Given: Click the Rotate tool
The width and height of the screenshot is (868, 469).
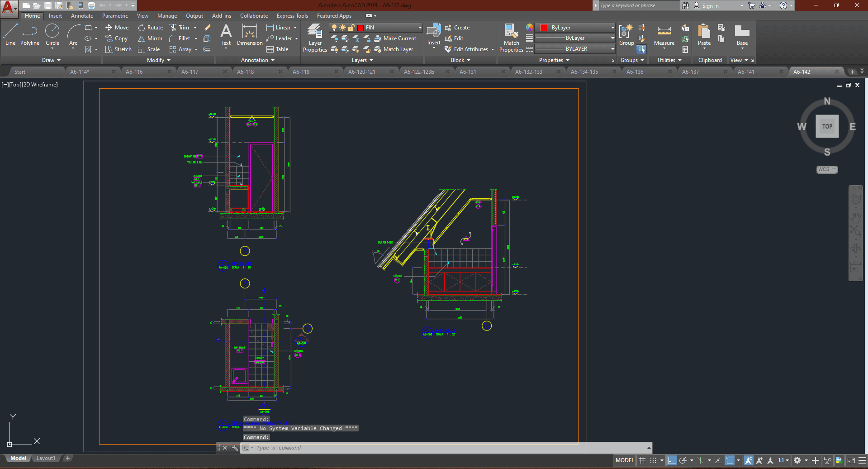Looking at the screenshot, I should pos(151,28).
